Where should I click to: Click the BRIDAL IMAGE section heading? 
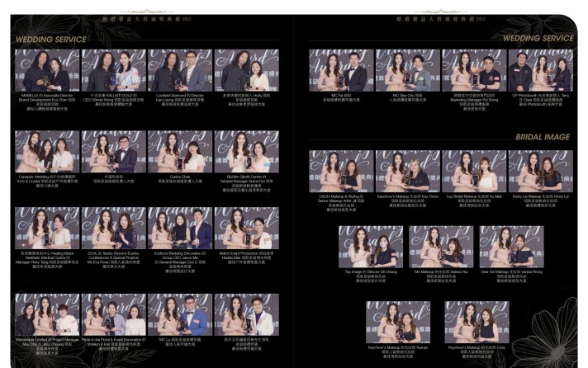543,137
